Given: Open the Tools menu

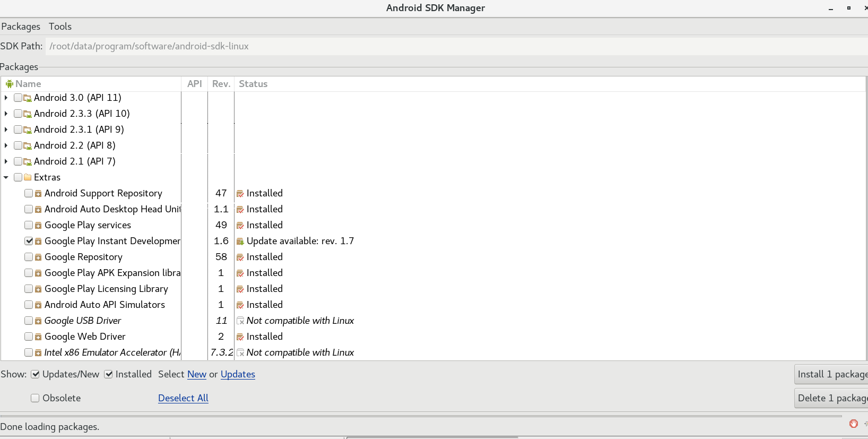Looking at the screenshot, I should click(x=60, y=27).
